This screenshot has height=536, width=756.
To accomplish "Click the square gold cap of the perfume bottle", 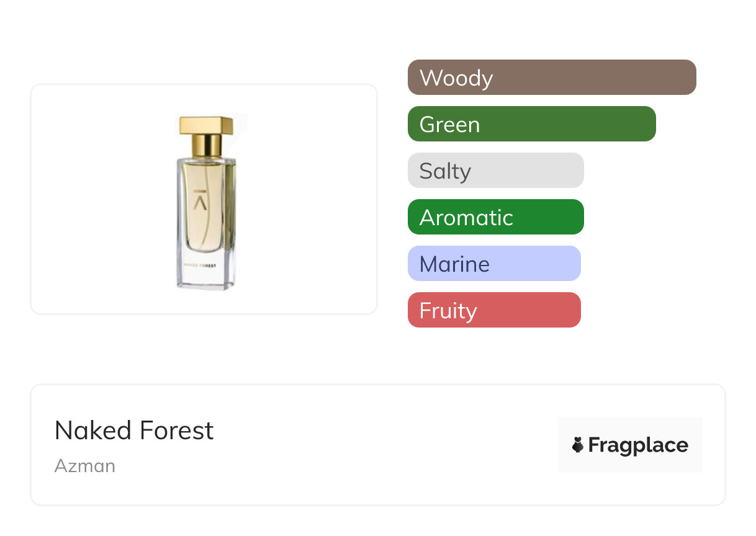I will click(x=206, y=125).
